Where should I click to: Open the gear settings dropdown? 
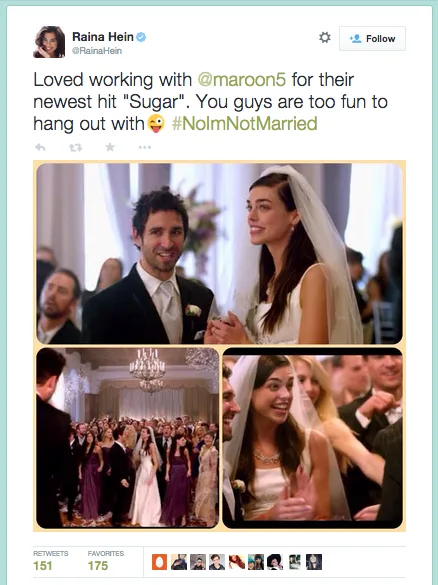point(325,38)
